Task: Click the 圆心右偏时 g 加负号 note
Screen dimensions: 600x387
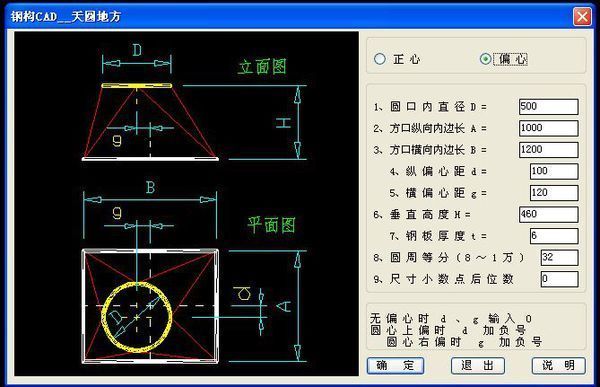Action: click(464, 341)
